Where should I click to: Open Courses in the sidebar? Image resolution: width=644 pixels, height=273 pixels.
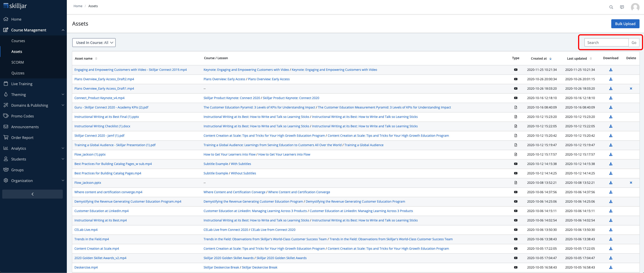click(x=18, y=41)
